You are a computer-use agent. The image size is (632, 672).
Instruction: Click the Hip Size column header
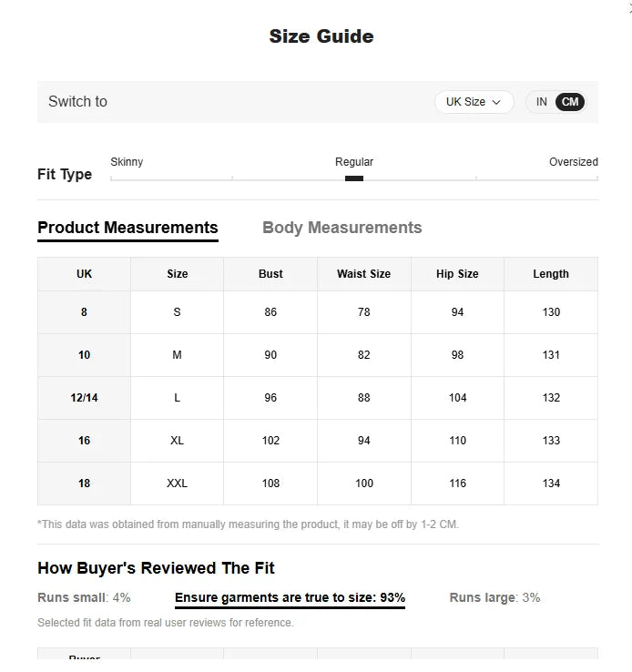[457, 274]
